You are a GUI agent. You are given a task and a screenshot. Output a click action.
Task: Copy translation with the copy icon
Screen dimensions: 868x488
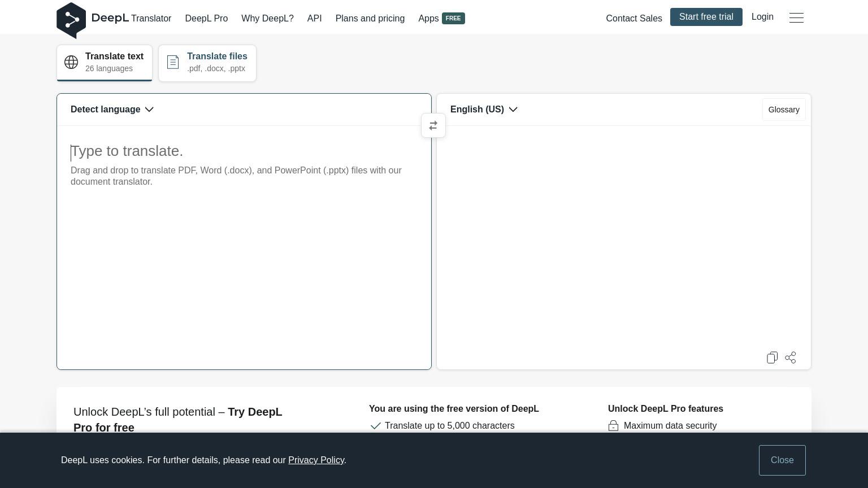[772, 358]
